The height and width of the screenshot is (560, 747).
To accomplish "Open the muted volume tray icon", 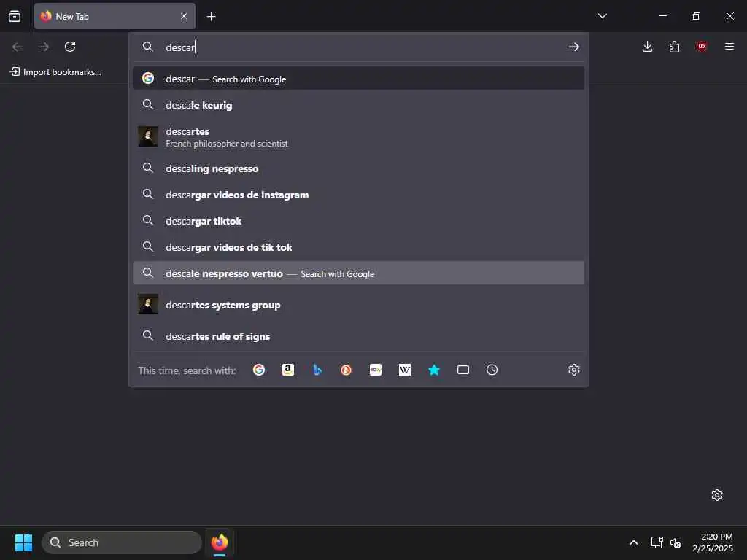I will (676, 542).
